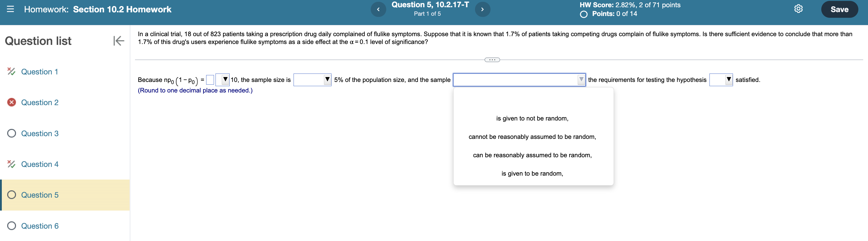This screenshot has width=868, height=241.
Task: Advance to the next question with the right arrow
Action: click(x=483, y=9)
